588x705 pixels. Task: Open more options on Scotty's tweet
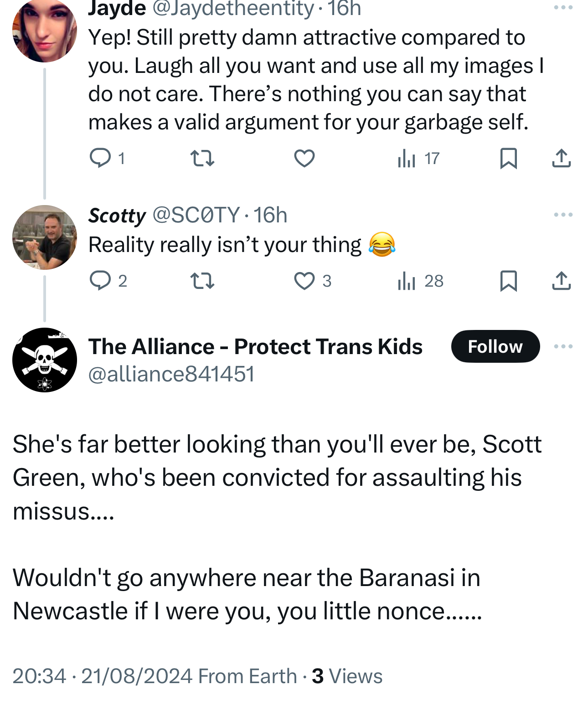point(563,215)
